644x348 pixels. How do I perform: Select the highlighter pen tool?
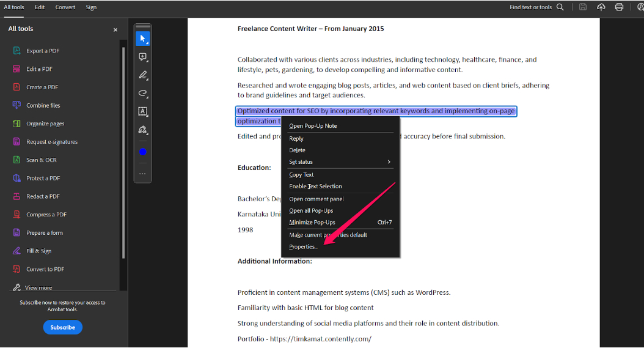142,75
